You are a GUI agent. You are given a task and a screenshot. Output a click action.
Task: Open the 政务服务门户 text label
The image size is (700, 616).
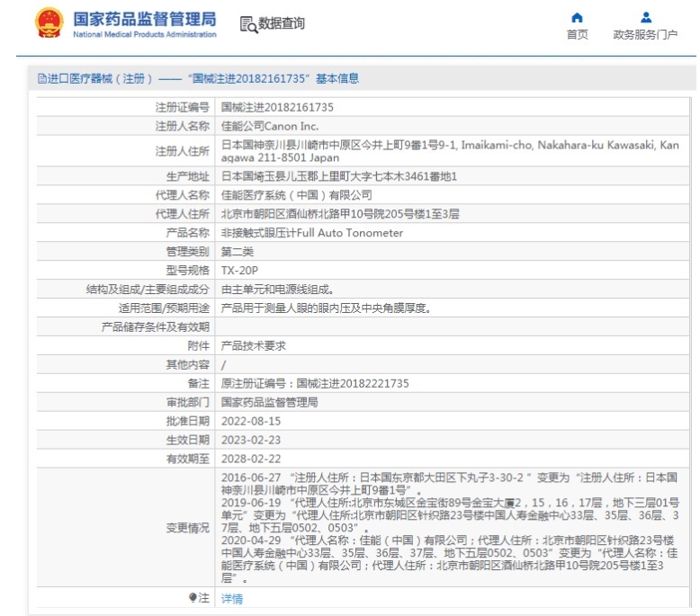[645, 34]
